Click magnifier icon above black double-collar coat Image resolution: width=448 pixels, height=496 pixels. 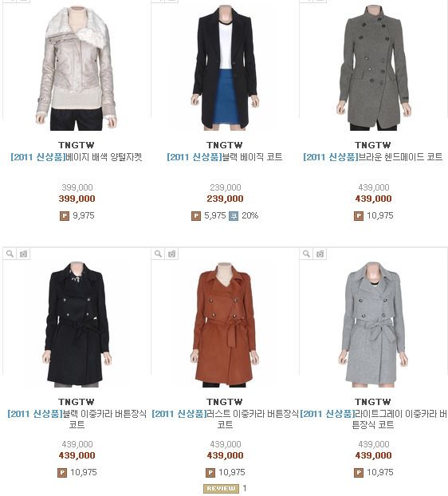click(10, 254)
